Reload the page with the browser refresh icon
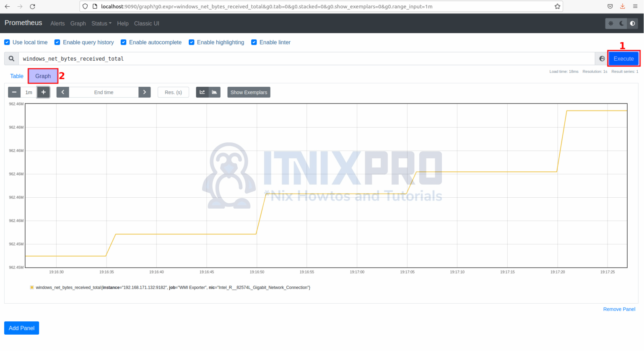Image resolution: width=644 pixels, height=351 pixels. (32, 6)
